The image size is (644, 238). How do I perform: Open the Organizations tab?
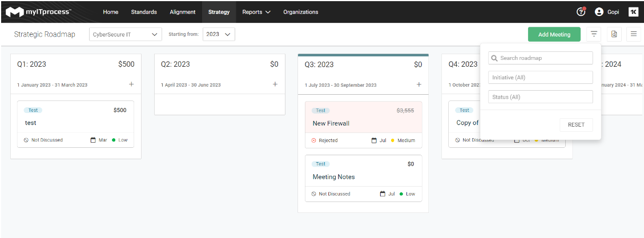[301, 12]
